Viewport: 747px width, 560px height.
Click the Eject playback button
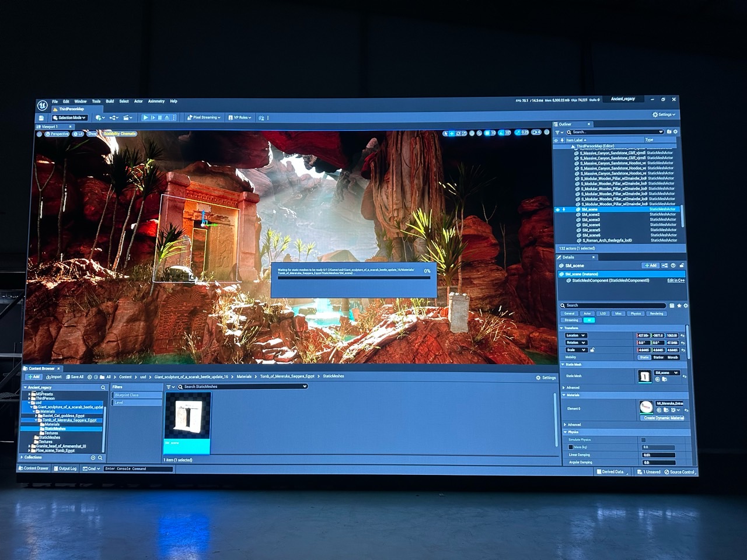click(x=167, y=118)
